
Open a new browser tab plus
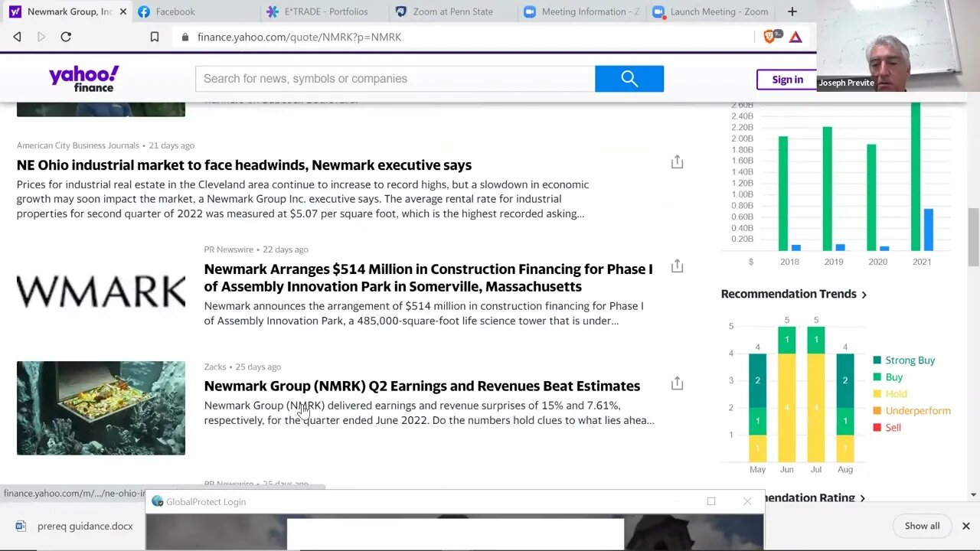tap(792, 11)
